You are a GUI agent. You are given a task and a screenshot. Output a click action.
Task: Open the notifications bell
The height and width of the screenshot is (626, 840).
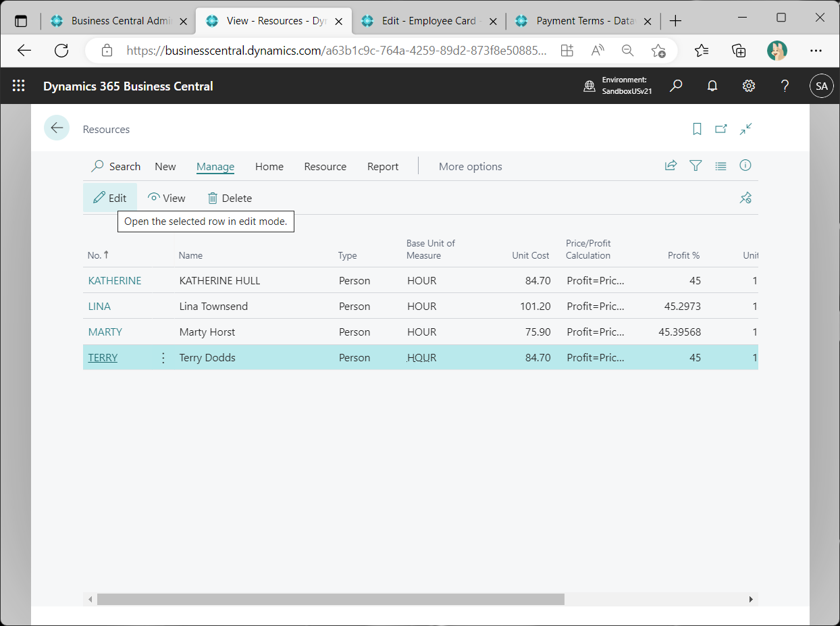pos(712,86)
